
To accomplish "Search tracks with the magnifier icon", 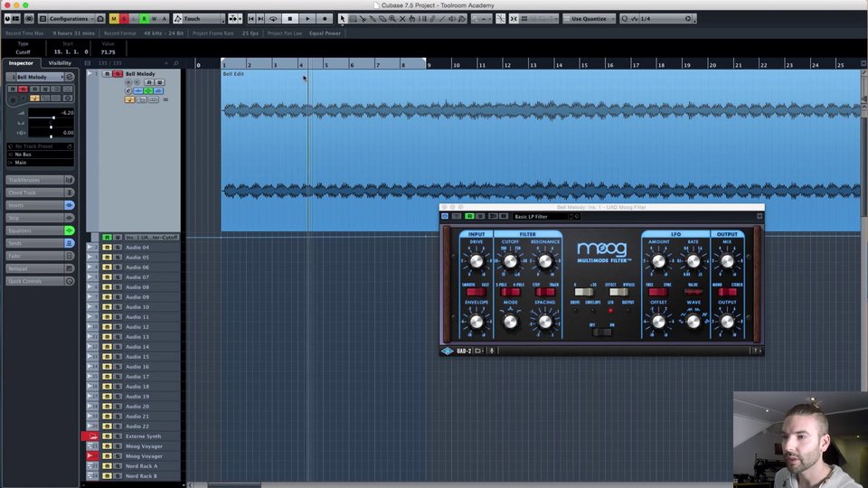I will [176, 63].
